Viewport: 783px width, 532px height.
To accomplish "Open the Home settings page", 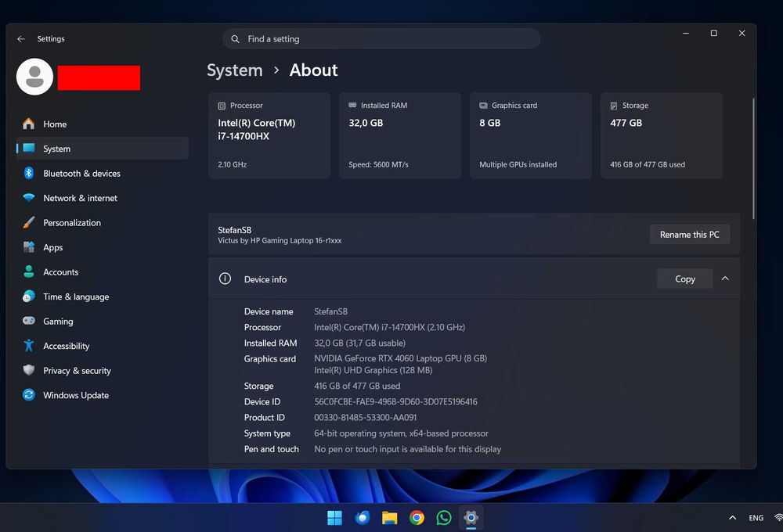I will 103,124.
